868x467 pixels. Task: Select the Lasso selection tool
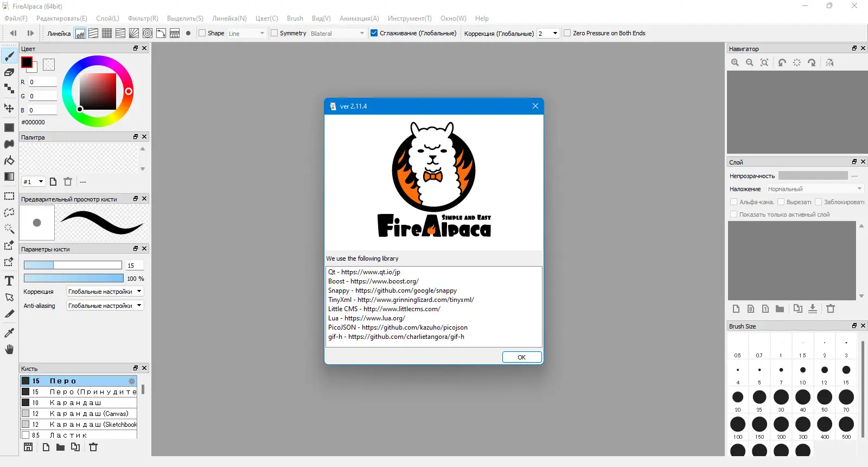tap(9, 212)
